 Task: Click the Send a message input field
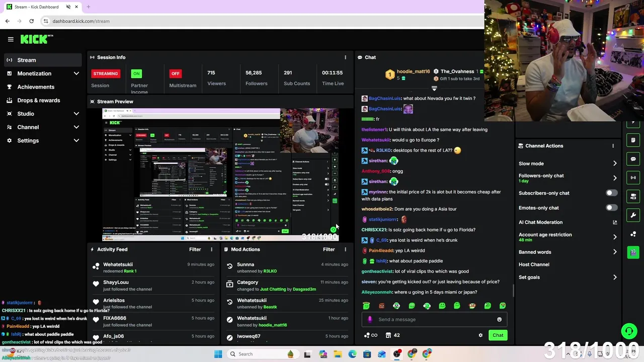pyautogui.click(x=434, y=319)
